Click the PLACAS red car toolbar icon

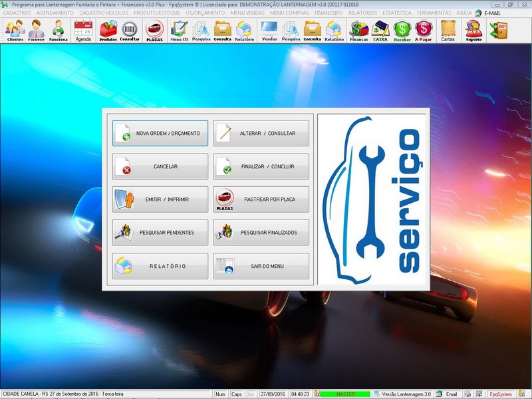pos(154,31)
